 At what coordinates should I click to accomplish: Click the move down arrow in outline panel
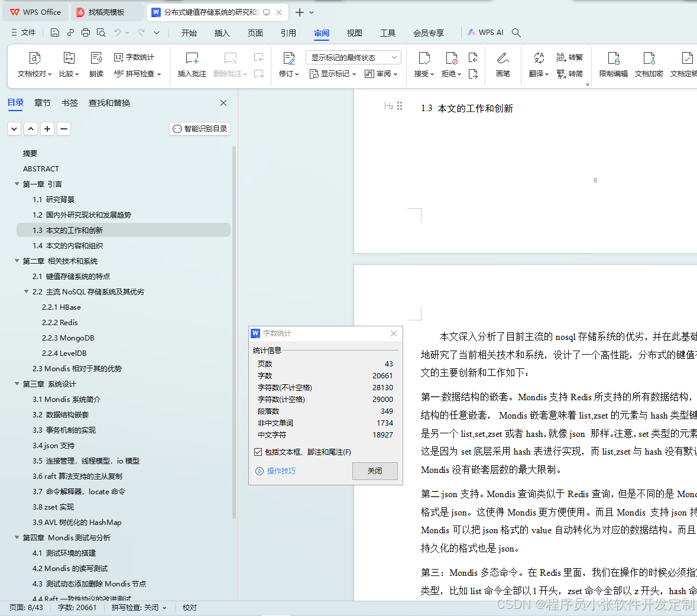14,129
